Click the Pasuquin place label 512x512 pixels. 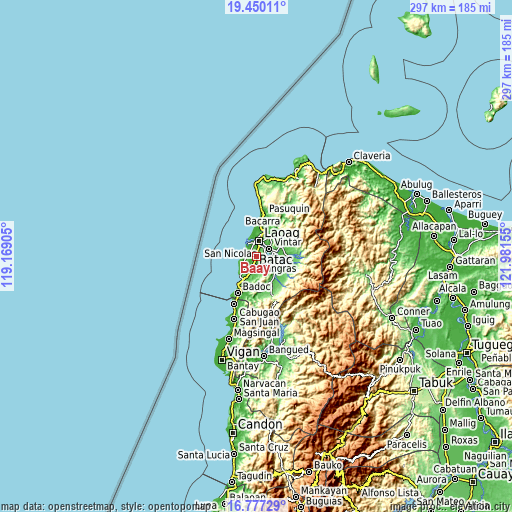(x=289, y=209)
